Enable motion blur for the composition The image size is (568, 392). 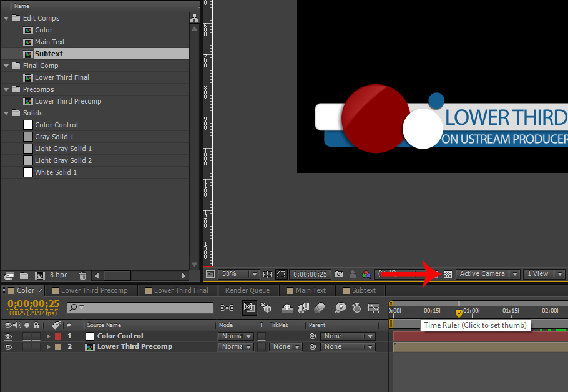[x=319, y=308]
